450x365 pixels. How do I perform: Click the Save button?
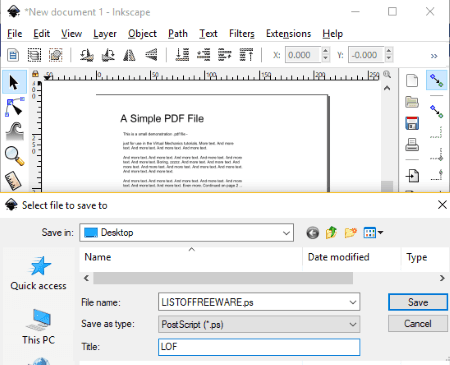pos(418,302)
